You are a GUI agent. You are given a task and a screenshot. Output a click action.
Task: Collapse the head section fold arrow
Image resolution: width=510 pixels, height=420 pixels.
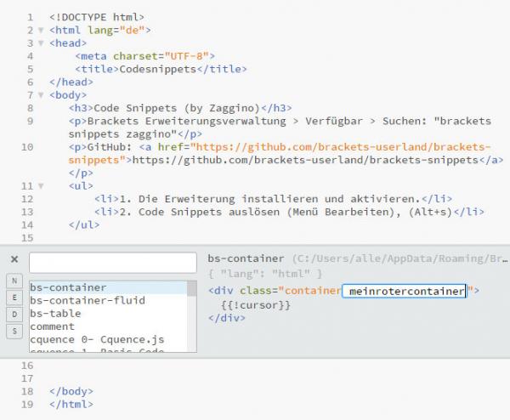tap(41, 43)
